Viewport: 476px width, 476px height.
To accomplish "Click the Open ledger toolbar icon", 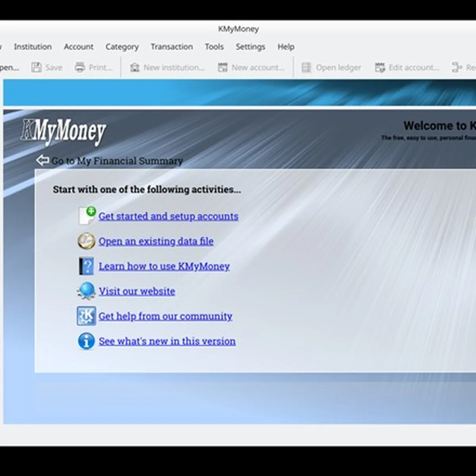I will tap(306, 67).
